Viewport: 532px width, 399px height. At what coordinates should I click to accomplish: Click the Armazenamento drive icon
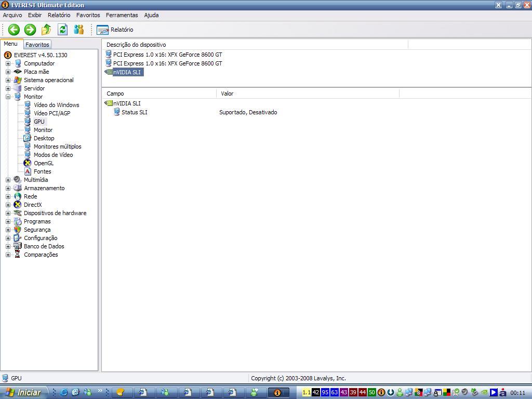point(18,188)
